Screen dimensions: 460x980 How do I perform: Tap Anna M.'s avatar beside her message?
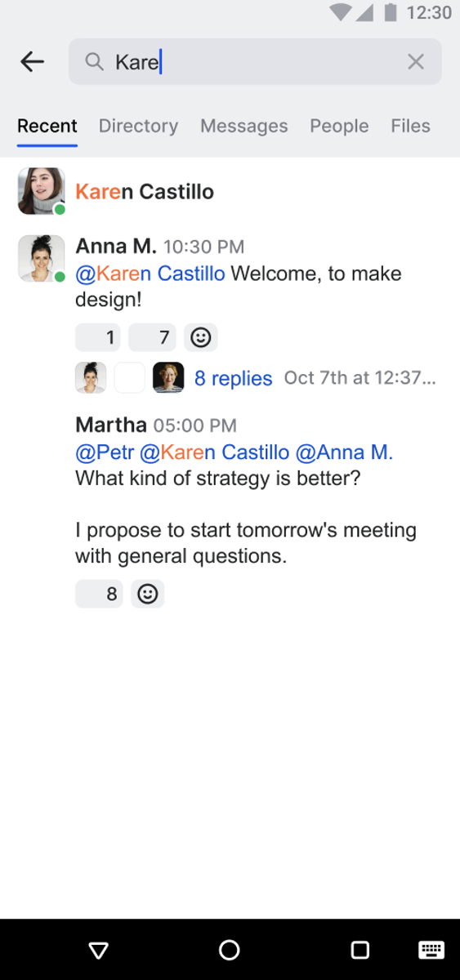pos(42,259)
